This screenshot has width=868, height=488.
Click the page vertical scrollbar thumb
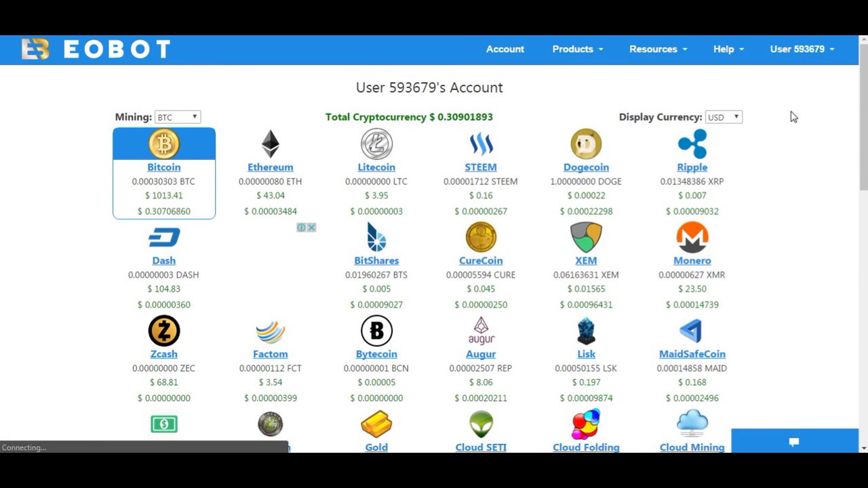tap(863, 119)
